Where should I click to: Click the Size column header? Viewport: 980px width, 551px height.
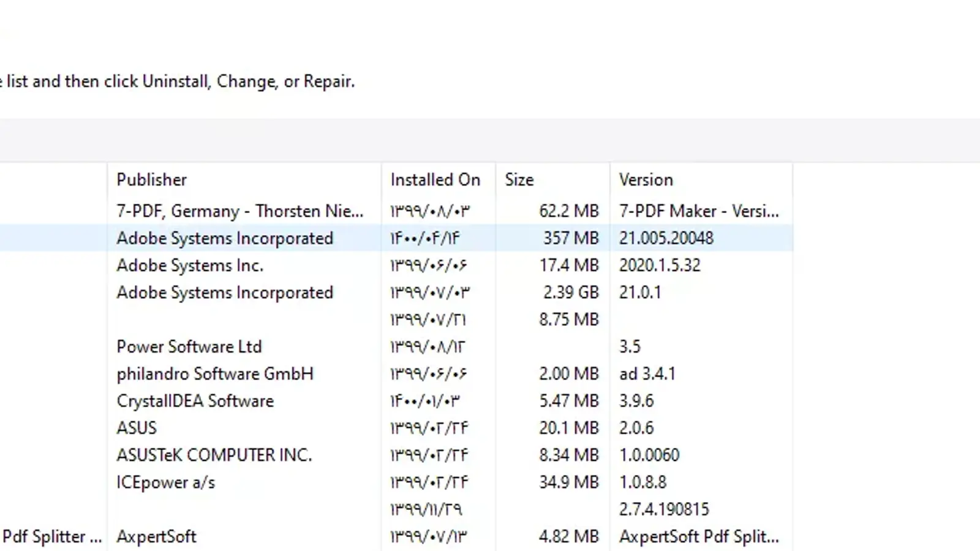click(519, 180)
